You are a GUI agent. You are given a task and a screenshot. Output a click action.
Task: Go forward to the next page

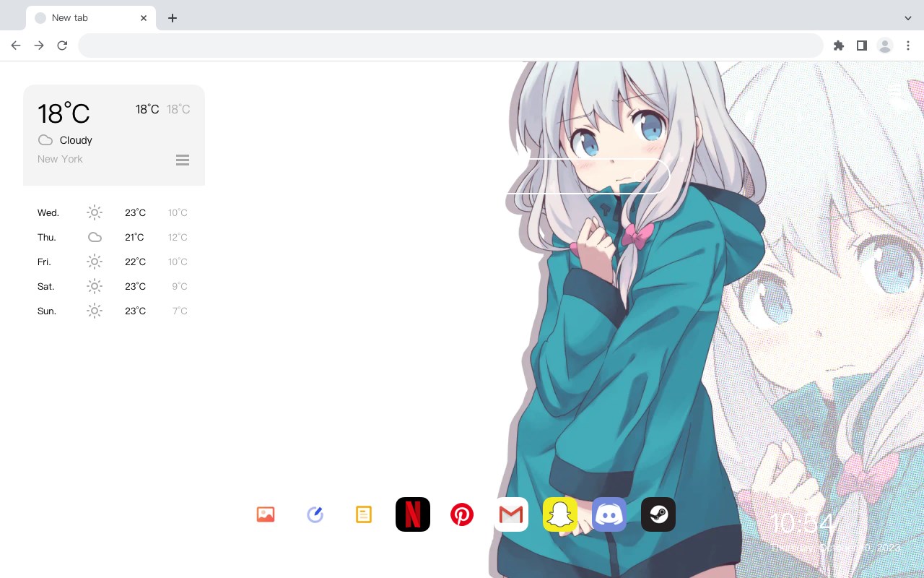tap(39, 46)
